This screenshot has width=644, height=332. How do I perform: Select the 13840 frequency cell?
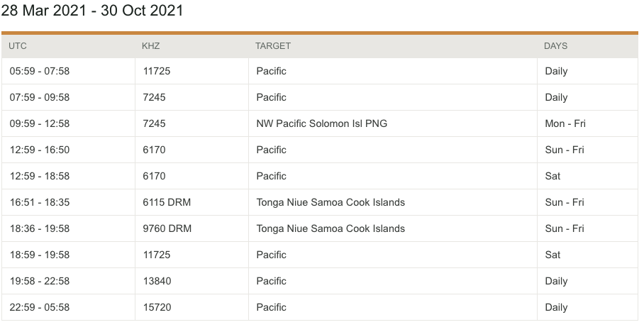[x=157, y=281]
